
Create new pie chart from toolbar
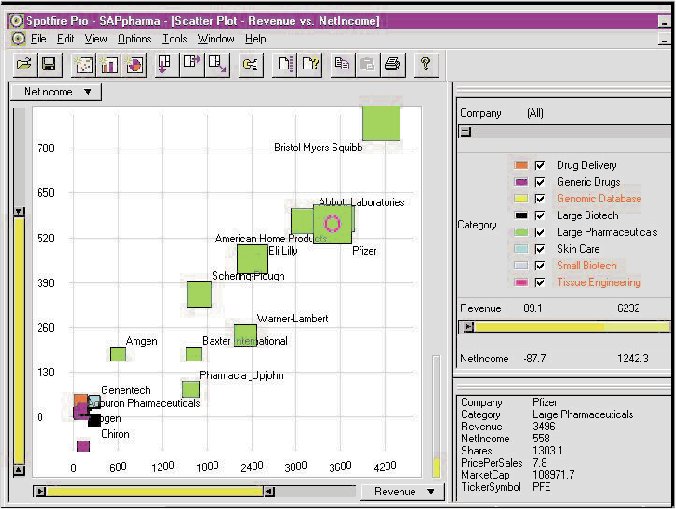(x=135, y=65)
